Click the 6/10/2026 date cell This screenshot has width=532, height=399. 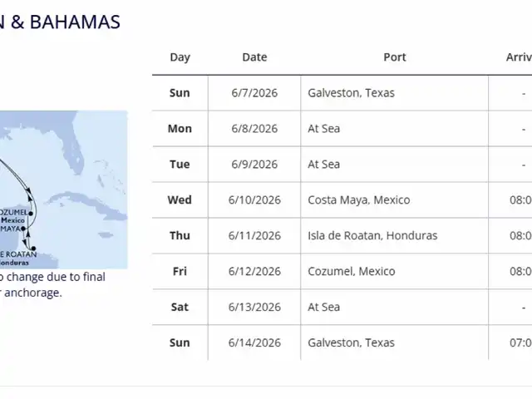254,199
